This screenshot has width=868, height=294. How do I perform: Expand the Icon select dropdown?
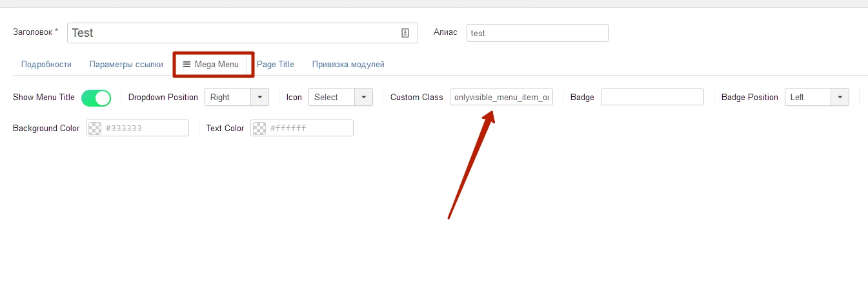(x=332, y=98)
